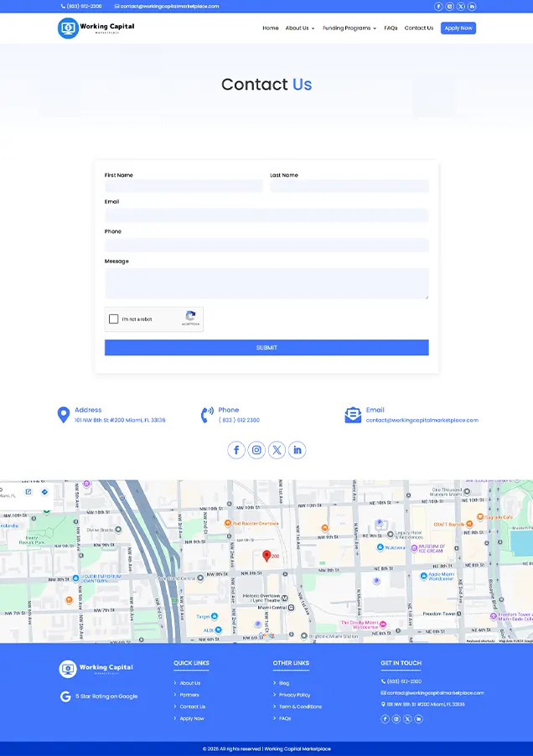Screen dimensions: 533x756
Task: Open Instagram via large circle icon below contact info
Action: (256, 450)
